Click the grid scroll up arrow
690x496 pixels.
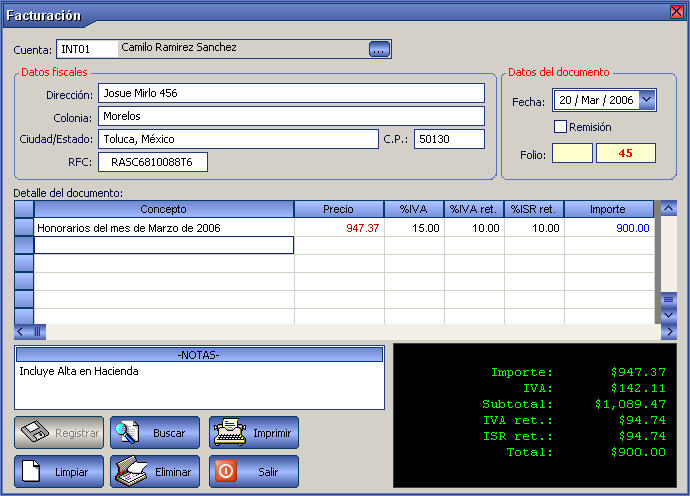pos(668,208)
